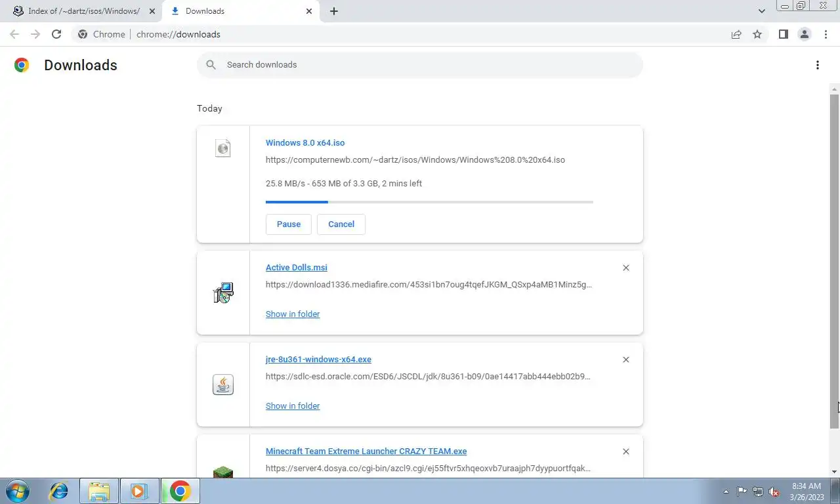Screen dimensions: 840x504
Task: Open Windows Media Player from the taskbar
Action: point(138,491)
